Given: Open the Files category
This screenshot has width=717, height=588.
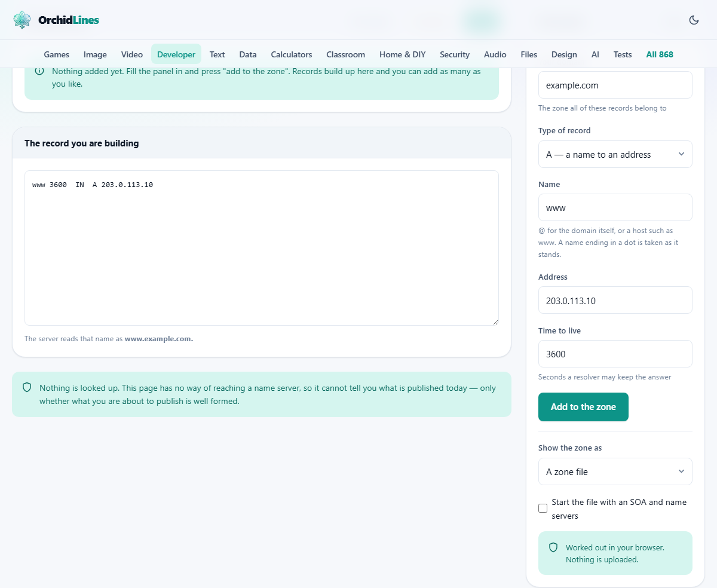Looking at the screenshot, I should point(529,54).
